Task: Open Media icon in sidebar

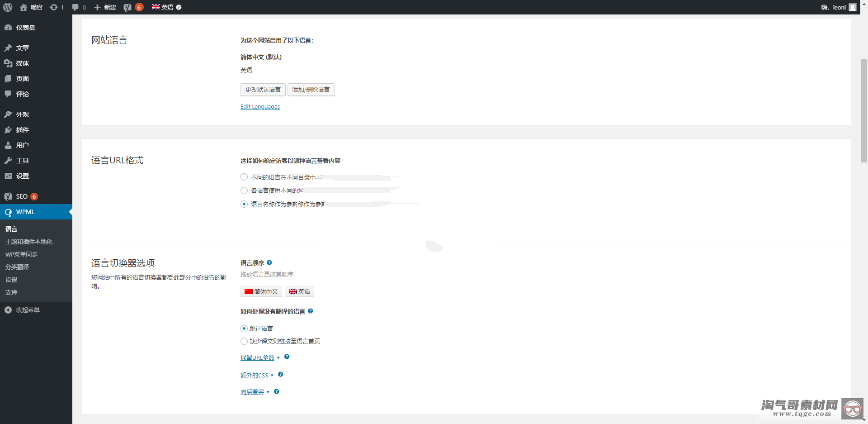Action: pos(8,63)
